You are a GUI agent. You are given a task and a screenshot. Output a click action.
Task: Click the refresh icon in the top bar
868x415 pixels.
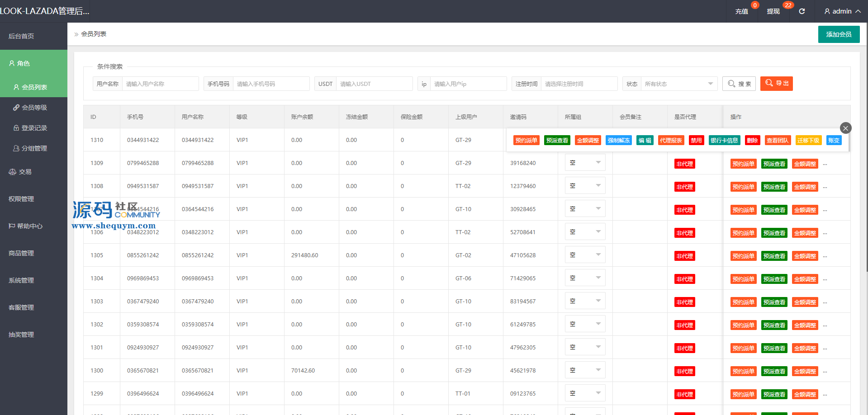[802, 11]
